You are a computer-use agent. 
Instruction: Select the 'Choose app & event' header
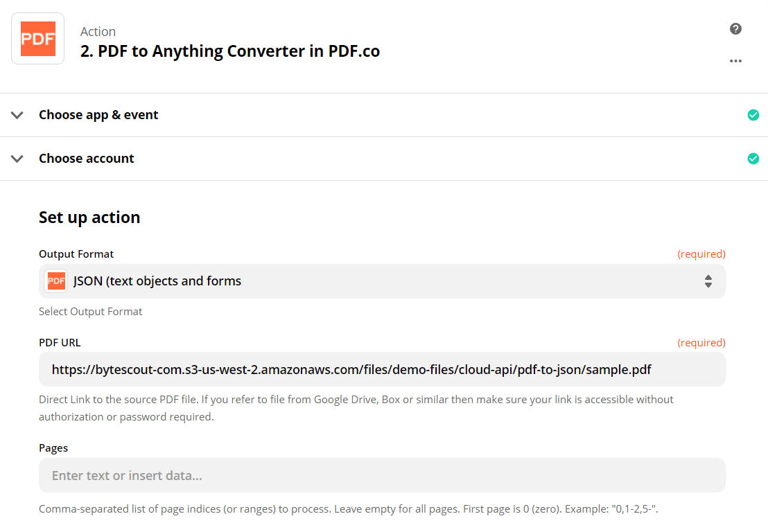(x=98, y=115)
